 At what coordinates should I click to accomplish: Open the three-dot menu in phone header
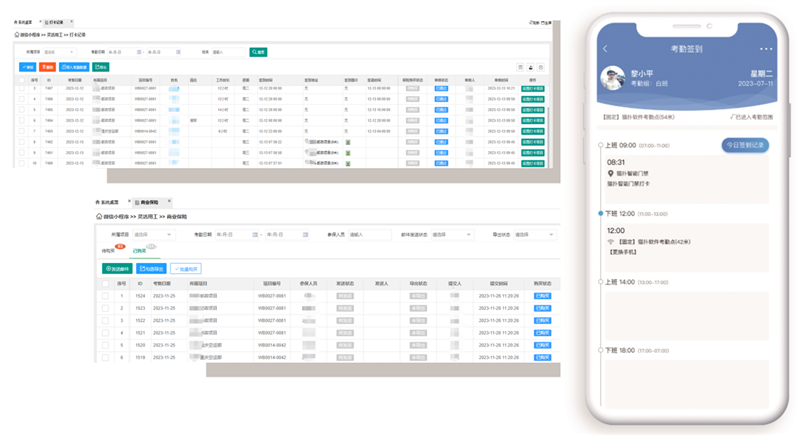[766, 49]
